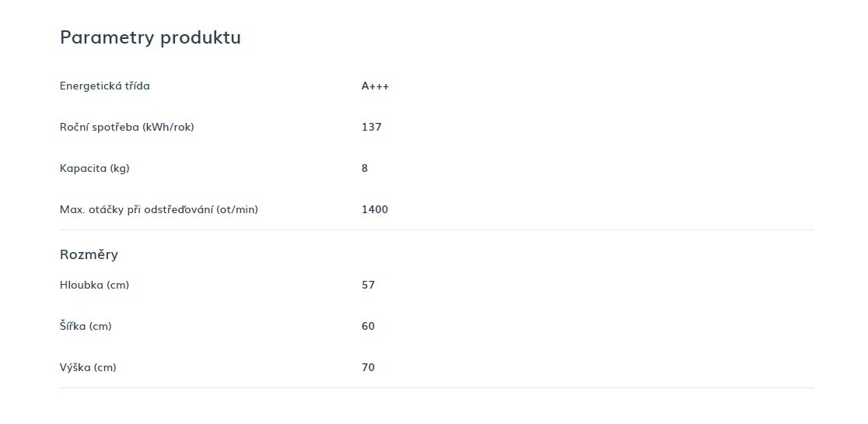The image size is (868, 424).
Task: Click the word Parametry in the title
Action: tap(107, 38)
